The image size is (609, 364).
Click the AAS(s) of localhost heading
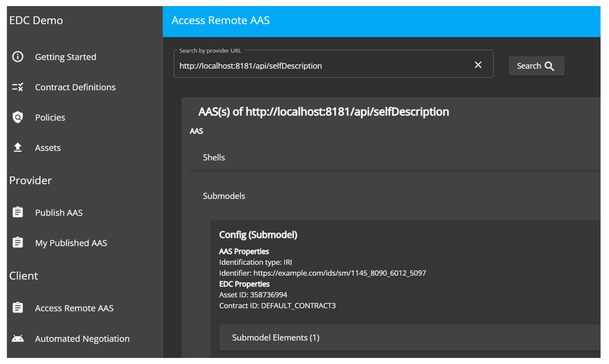pos(323,112)
